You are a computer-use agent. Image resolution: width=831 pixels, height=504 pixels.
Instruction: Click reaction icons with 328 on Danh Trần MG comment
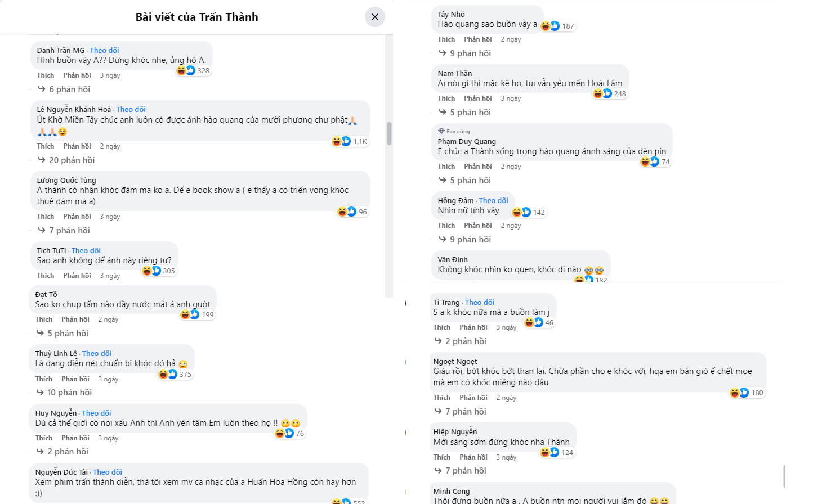coord(193,71)
